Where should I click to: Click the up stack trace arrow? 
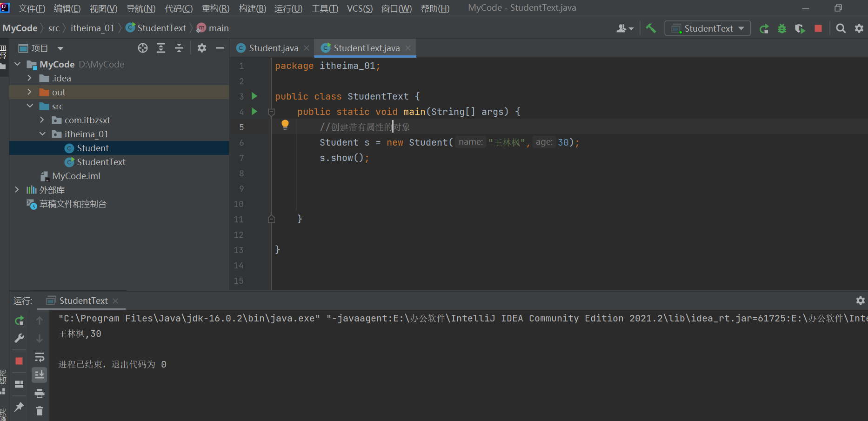coord(40,321)
